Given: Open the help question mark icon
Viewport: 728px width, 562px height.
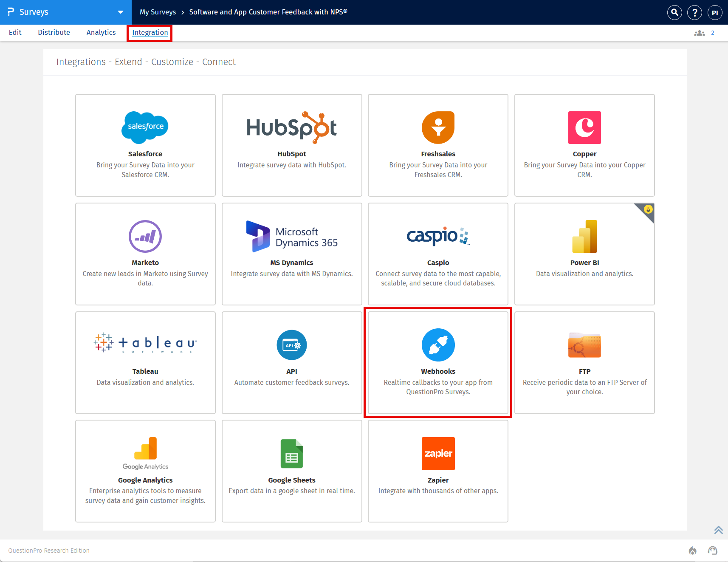Looking at the screenshot, I should pyautogui.click(x=695, y=12).
